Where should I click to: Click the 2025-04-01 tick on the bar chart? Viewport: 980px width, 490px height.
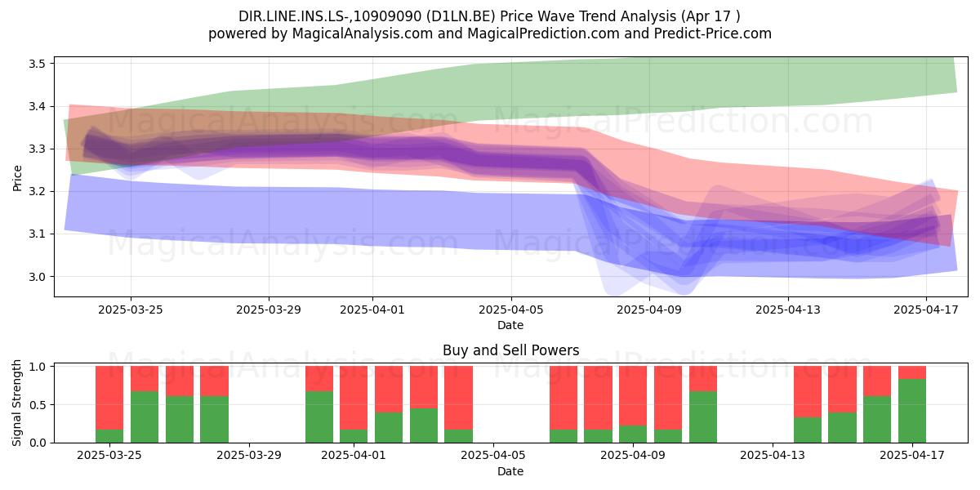click(x=354, y=456)
